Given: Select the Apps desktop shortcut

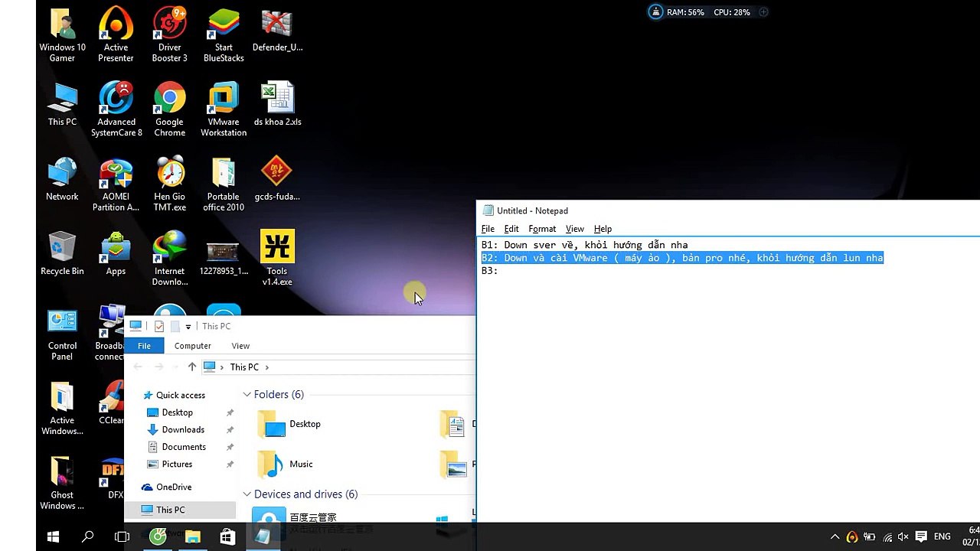Looking at the screenshot, I should click(116, 254).
